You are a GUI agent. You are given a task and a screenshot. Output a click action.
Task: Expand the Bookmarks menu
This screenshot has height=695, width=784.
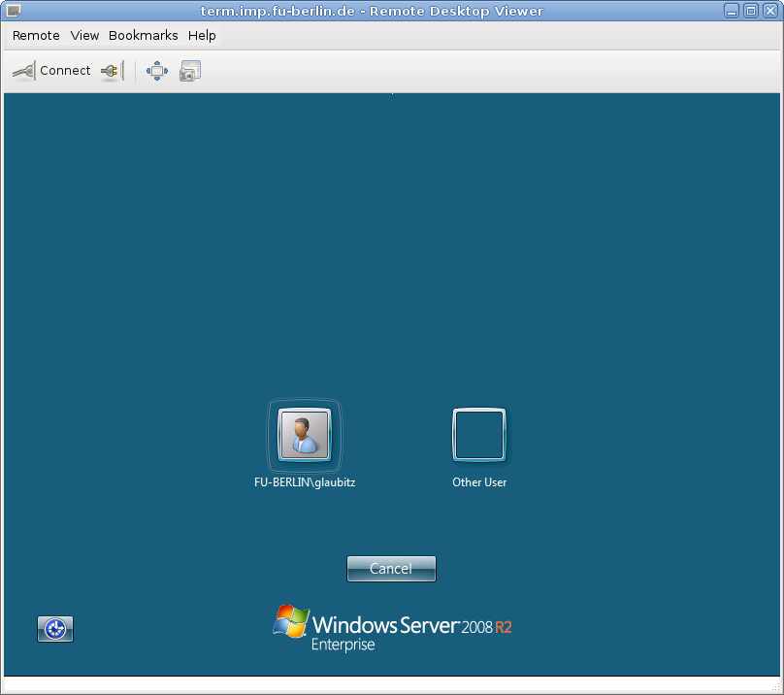[143, 36]
